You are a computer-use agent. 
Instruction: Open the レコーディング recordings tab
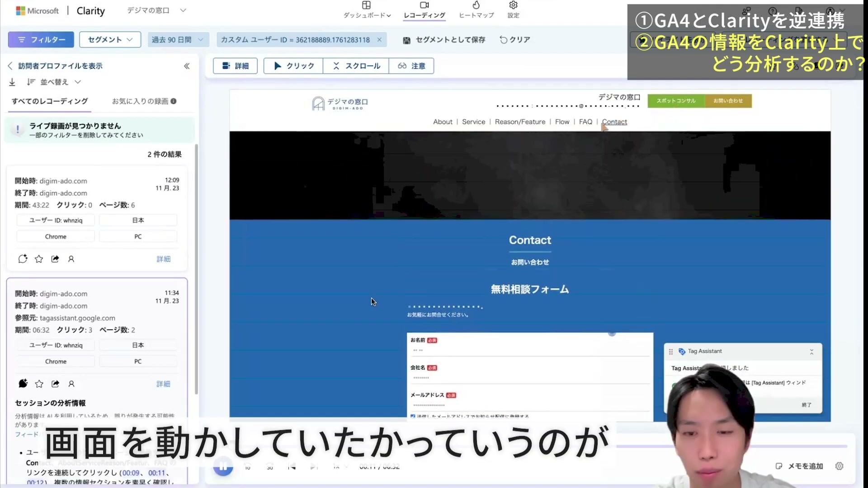click(424, 10)
